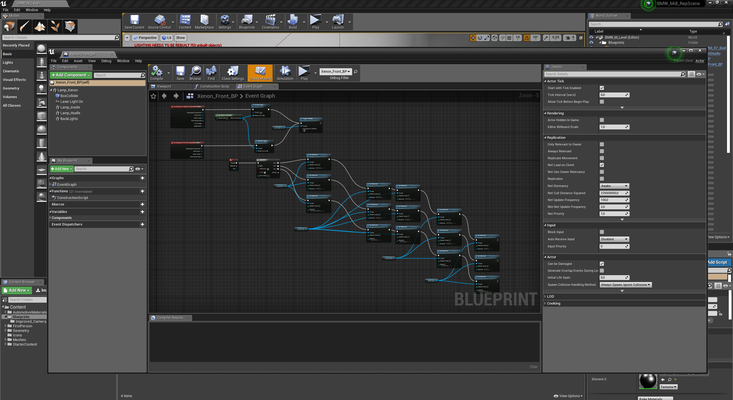
Task: Switch to the Construction Script tab
Action: pyautogui.click(x=216, y=86)
